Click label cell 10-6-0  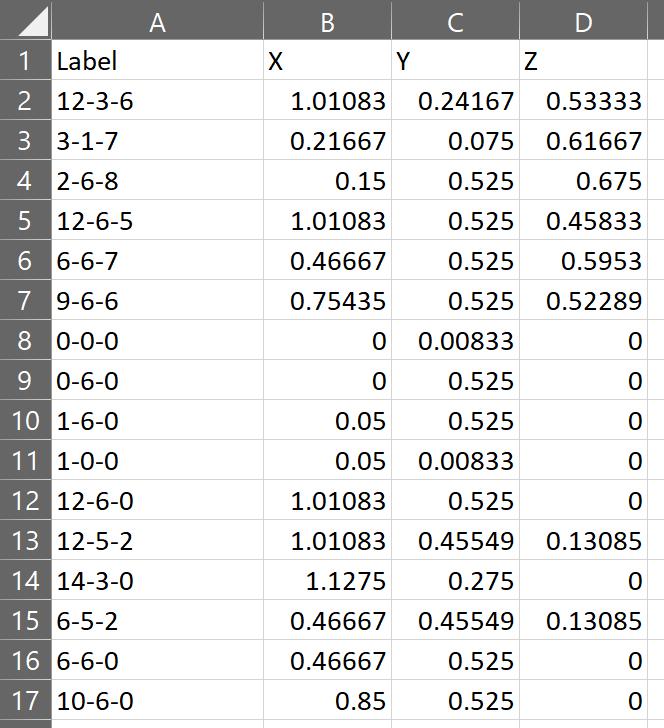point(157,700)
